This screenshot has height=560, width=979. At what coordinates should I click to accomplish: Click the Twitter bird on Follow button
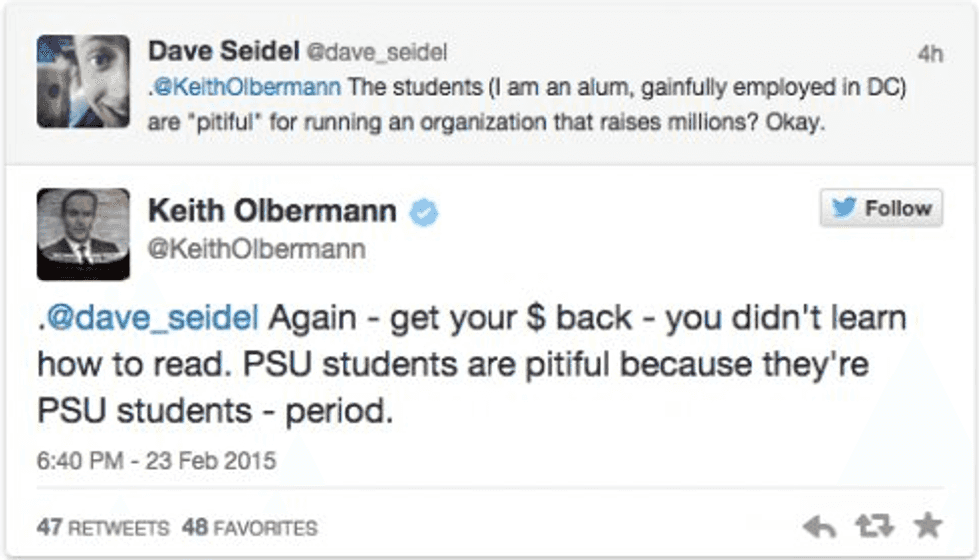(847, 208)
